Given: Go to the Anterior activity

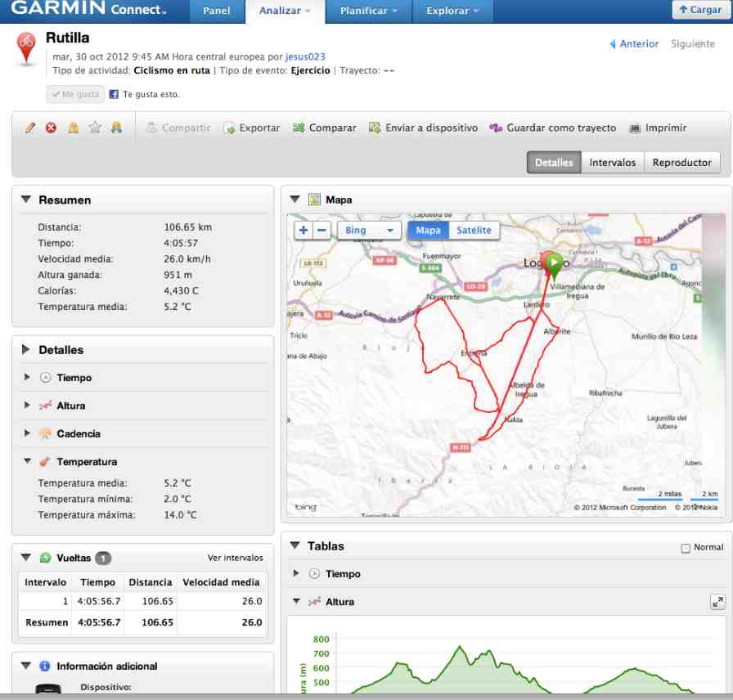Looking at the screenshot, I should (634, 44).
